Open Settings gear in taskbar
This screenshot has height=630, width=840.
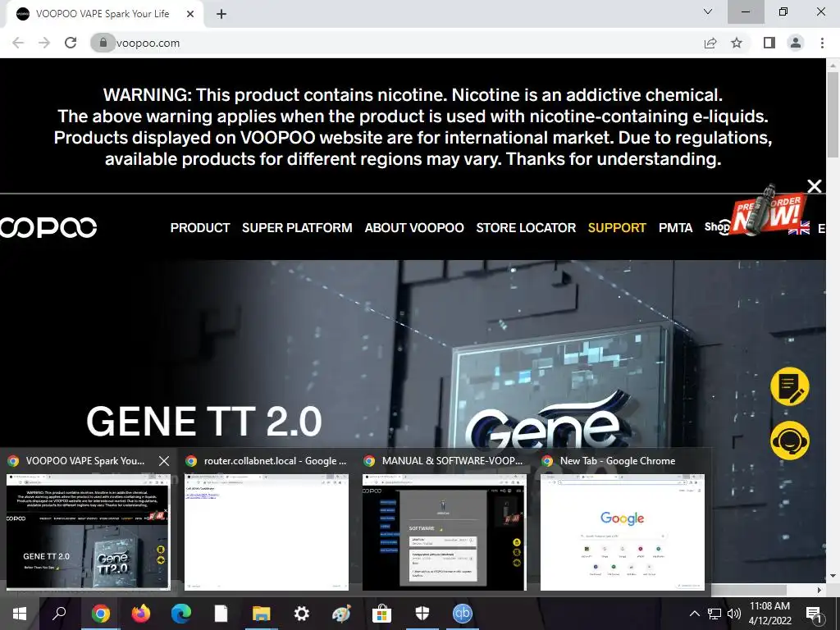click(302, 614)
